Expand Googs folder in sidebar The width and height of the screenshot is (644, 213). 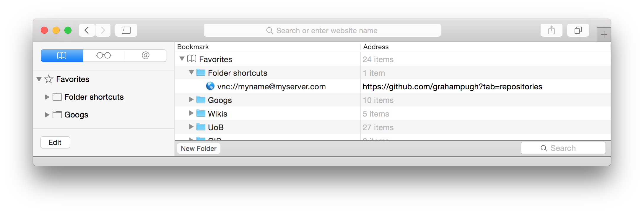(47, 115)
